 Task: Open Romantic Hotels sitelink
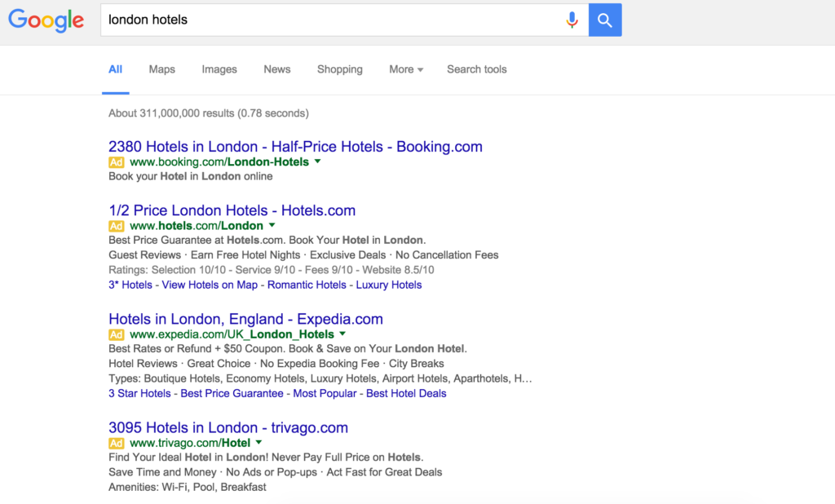pyautogui.click(x=307, y=285)
